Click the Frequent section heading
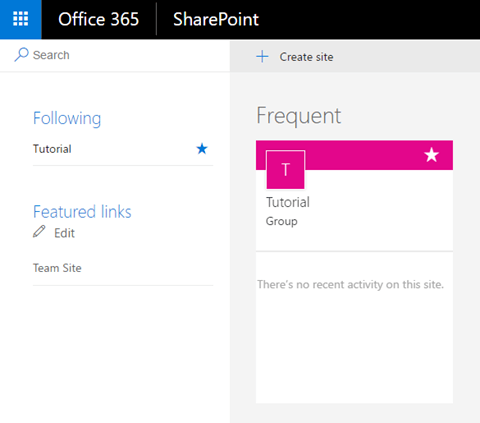The image size is (480, 423). 299,116
